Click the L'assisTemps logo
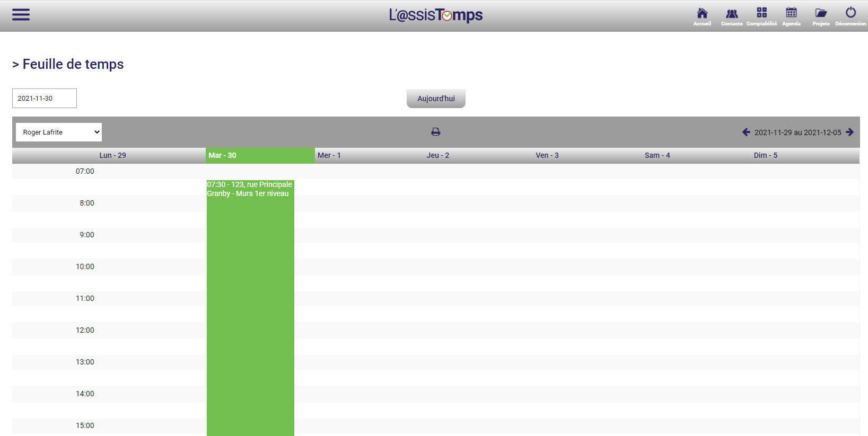This screenshot has width=868, height=436. point(436,15)
